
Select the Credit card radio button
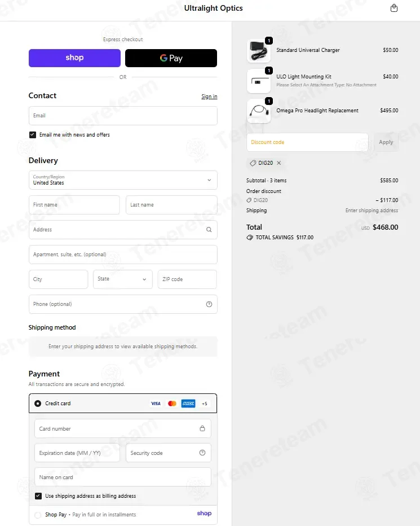click(38, 404)
